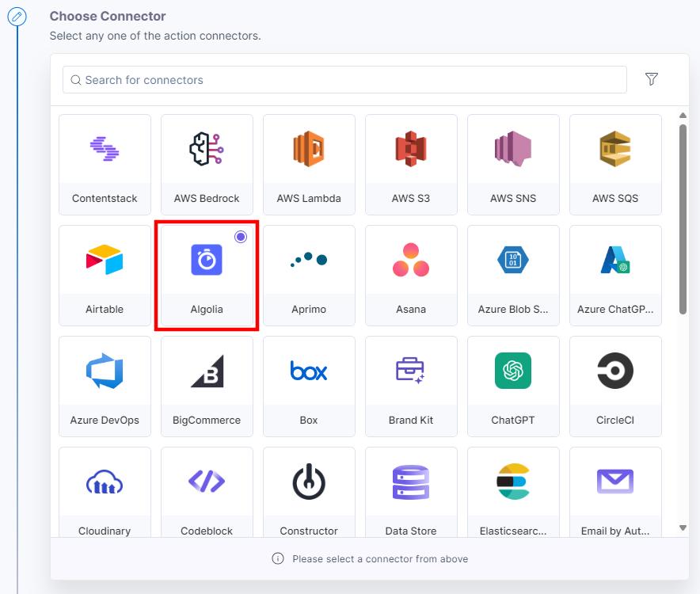
Task: Click the connector list scrollbar thumb
Action: (683, 219)
